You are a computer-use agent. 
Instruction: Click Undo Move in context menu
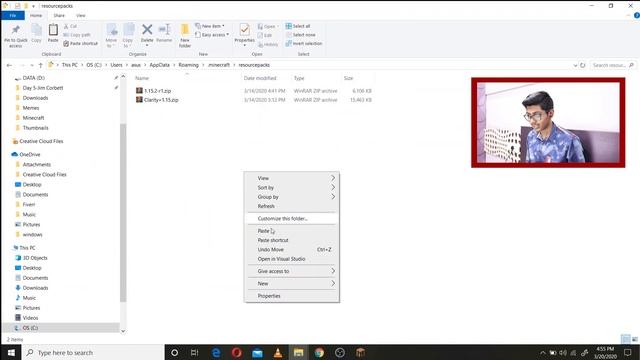291,249
